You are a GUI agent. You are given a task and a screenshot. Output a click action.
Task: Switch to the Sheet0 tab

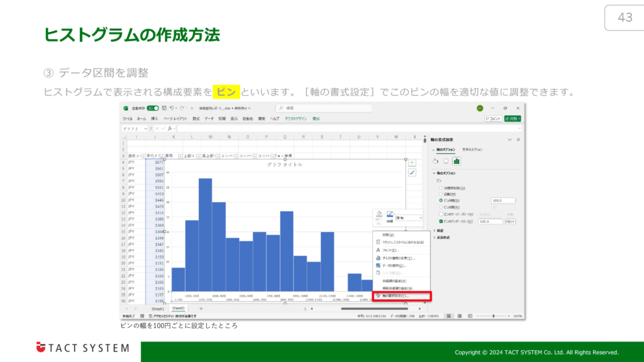[x=178, y=308]
